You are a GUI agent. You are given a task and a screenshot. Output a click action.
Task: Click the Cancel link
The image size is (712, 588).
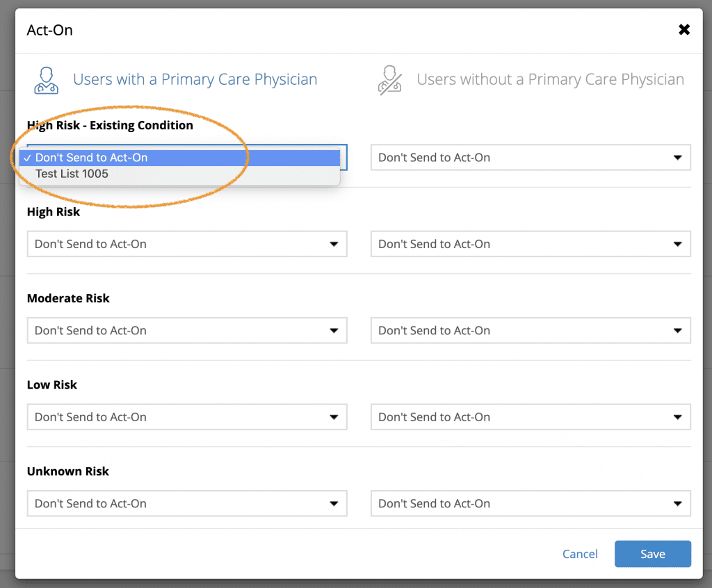[580, 554]
